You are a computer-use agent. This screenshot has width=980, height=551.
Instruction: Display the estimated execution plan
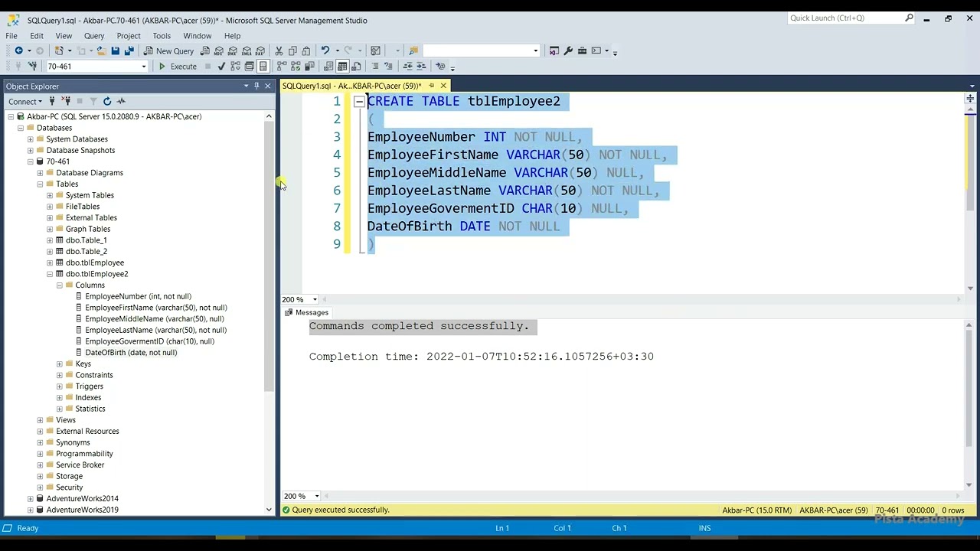[x=235, y=66]
